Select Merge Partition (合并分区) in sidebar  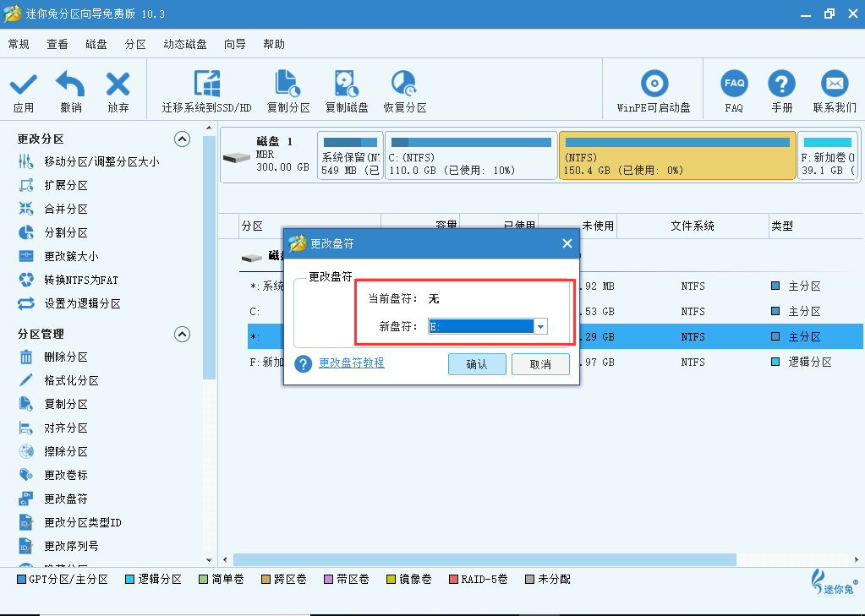click(53, 209)
